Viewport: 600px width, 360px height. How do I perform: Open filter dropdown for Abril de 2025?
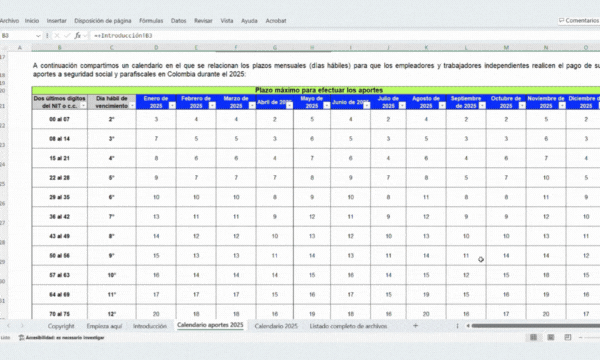[x=289, y=106]
